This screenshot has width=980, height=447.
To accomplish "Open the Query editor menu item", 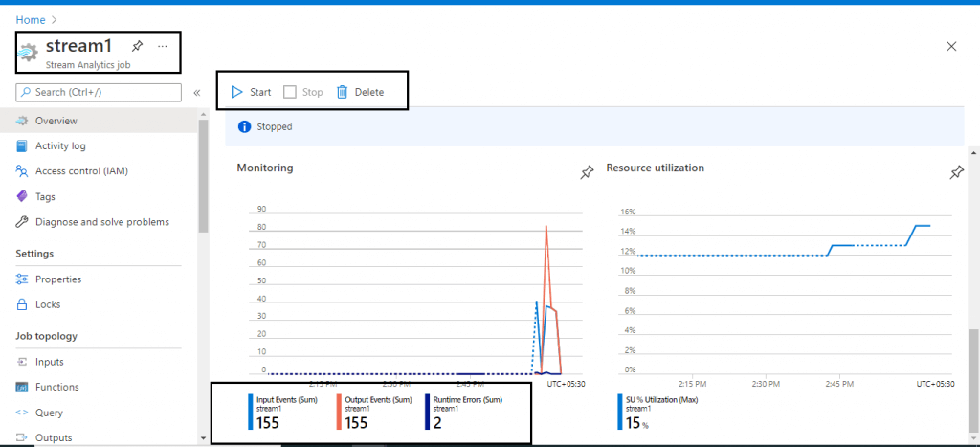I will (49, 413).
